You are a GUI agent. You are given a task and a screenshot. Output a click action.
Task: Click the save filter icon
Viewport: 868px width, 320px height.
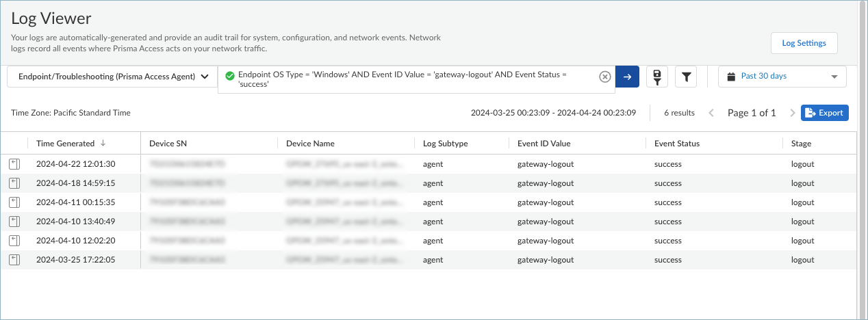[x=657, y=77]
